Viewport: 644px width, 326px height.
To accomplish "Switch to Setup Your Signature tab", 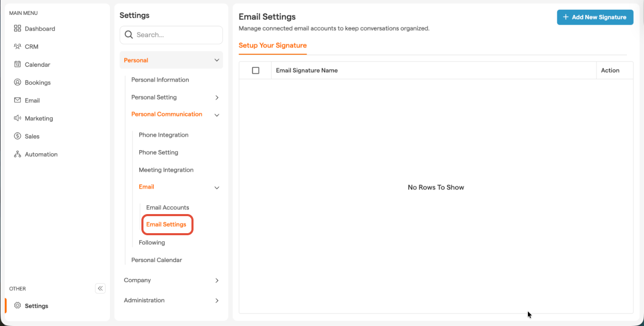I will point(272,45).
